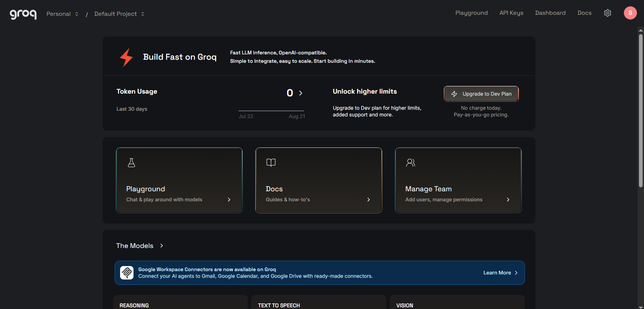The height and width of the screenshot is (309, 644).
Task: Click the Google Workspace Connectors banner icon
Action: tap(127, 273)
